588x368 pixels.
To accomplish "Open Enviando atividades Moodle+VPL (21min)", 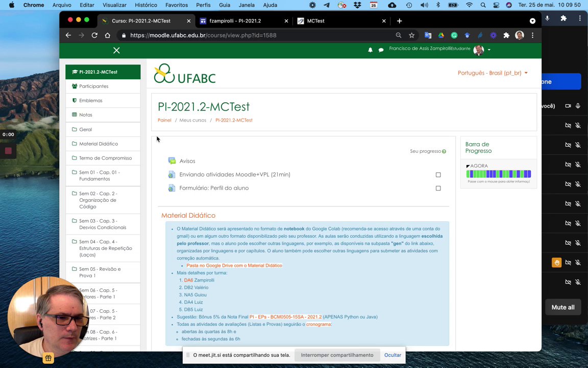I will click(234, 175).
